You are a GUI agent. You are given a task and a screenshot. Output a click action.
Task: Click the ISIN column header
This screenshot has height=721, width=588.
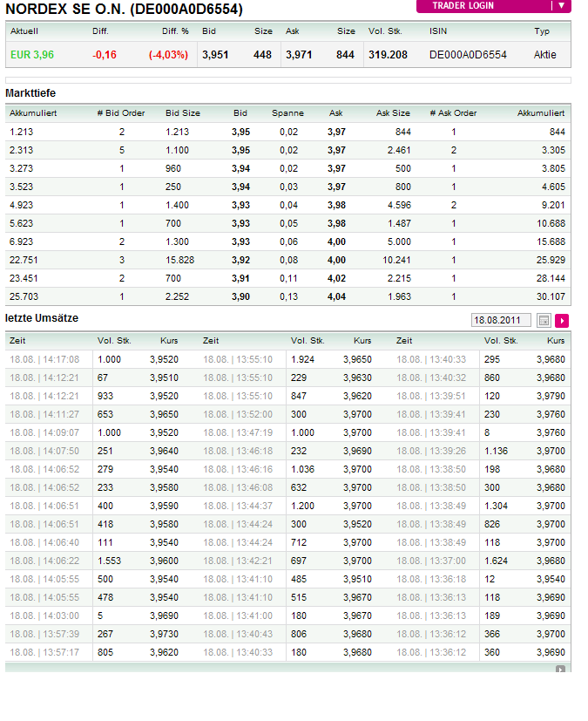click(x=438, y=31)
